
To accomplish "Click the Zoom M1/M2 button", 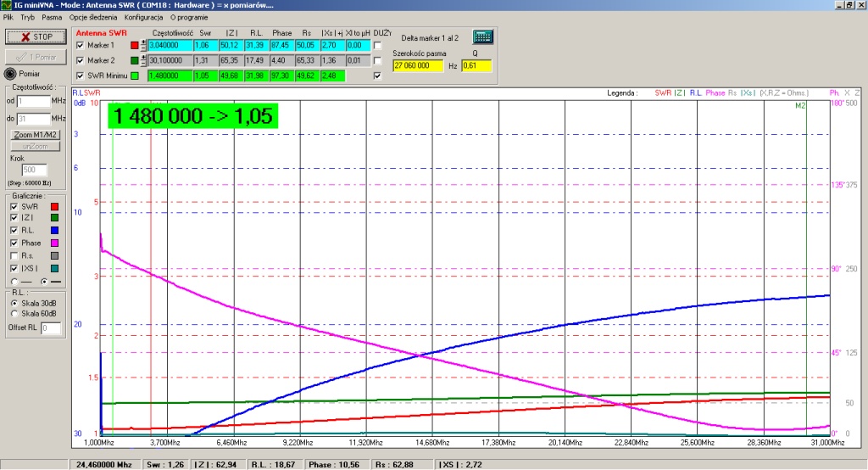I will click(x=33, y=135).
